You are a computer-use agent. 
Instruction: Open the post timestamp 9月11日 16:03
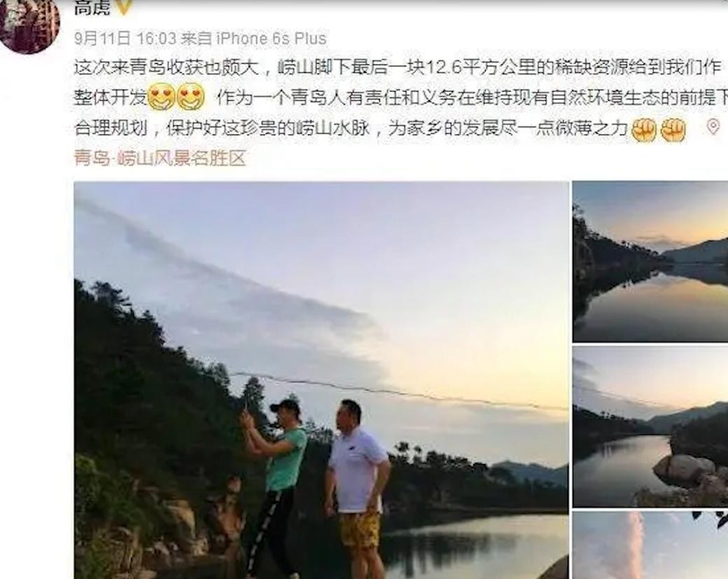click(x=125, y=39)
